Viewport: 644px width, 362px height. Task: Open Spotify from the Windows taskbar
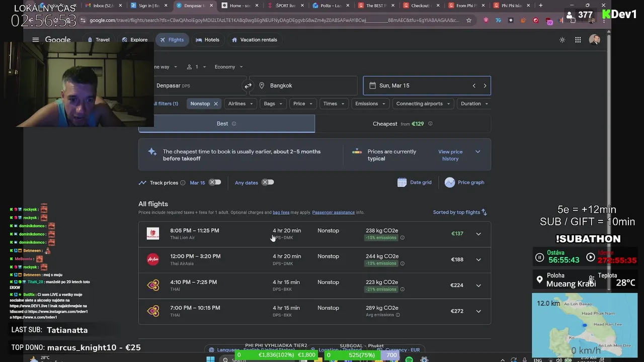(x=409, y=359)
